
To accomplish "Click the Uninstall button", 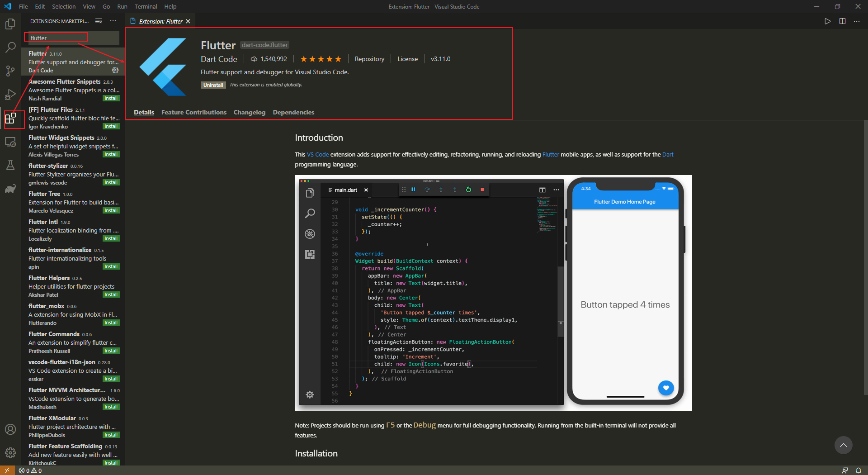I will coord(213,85).
